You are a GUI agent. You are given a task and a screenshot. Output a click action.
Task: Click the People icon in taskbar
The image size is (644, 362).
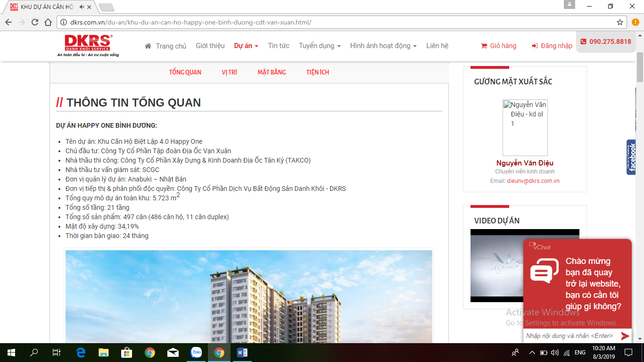pos(515,353)
